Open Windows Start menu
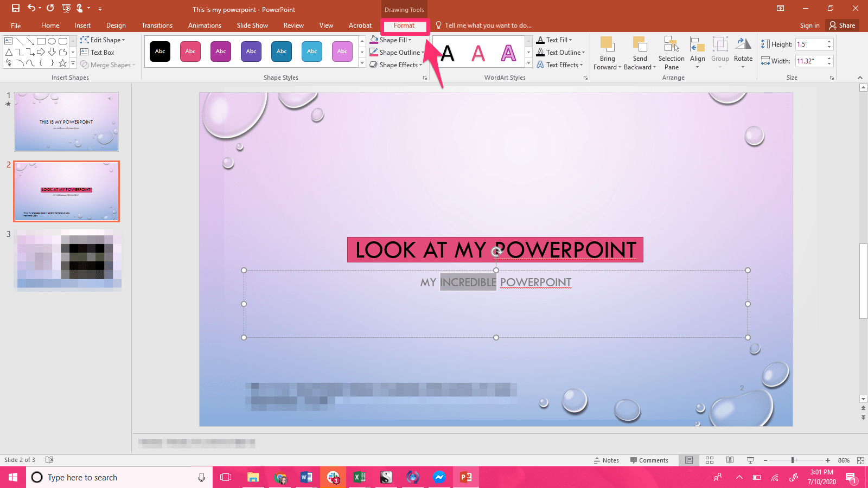Screen dimensions: 868x488 point(13,477)
